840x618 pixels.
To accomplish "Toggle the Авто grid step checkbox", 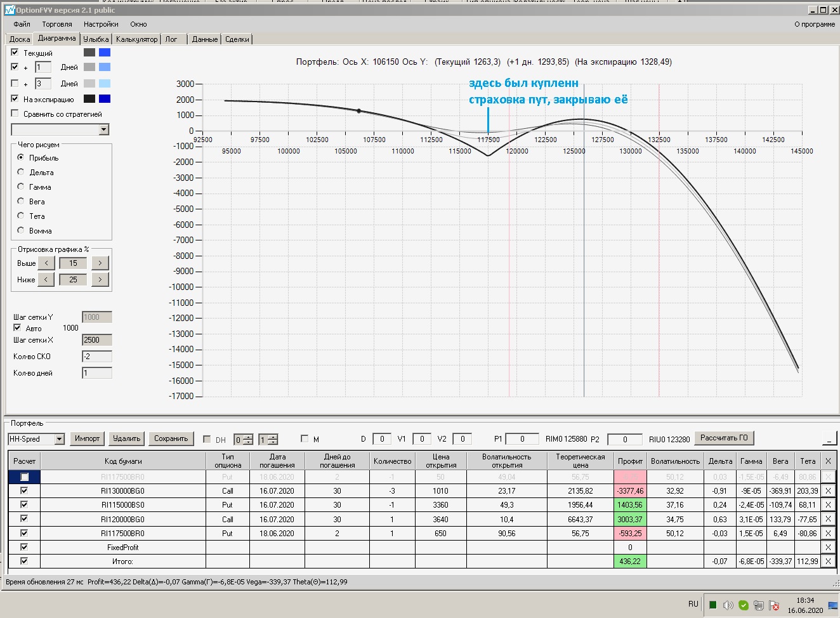I will pos(17,328).
